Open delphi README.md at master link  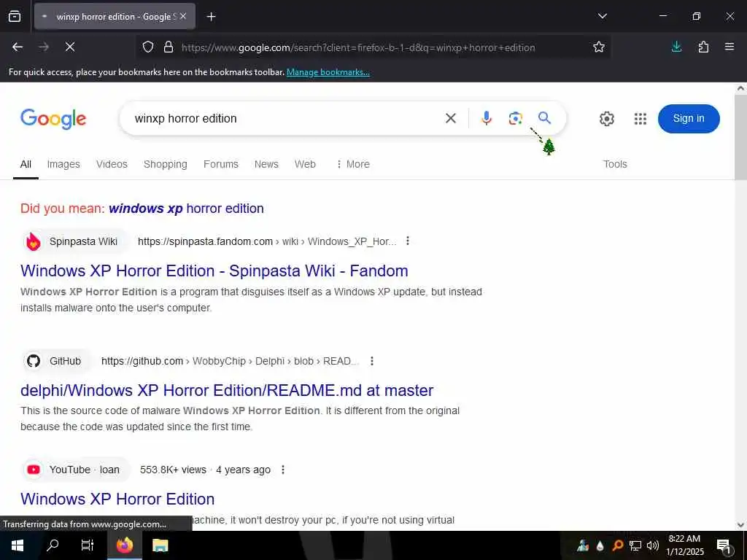point(227,391)
